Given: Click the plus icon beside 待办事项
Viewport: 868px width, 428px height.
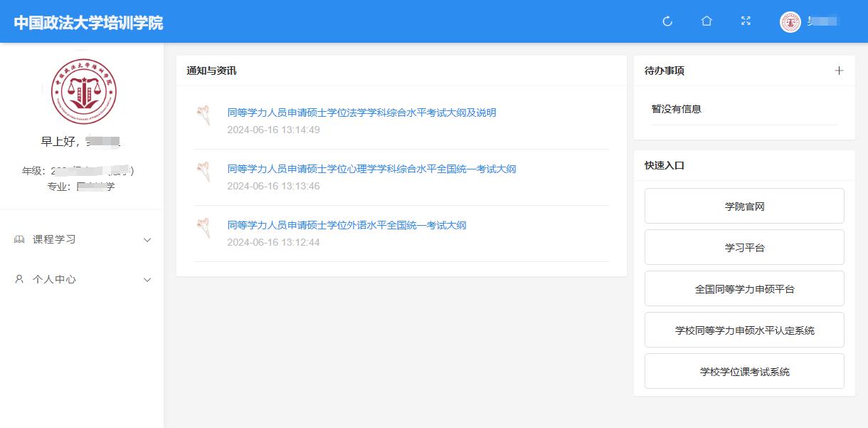Looking at the screenshot, I should click(839, 71).
